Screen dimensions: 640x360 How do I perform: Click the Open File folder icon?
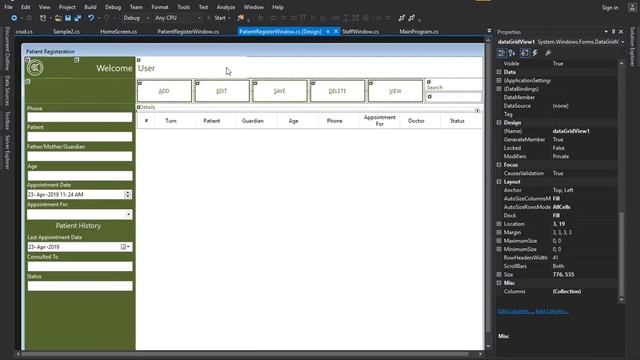pyautogui.click(x=58, y=18)
